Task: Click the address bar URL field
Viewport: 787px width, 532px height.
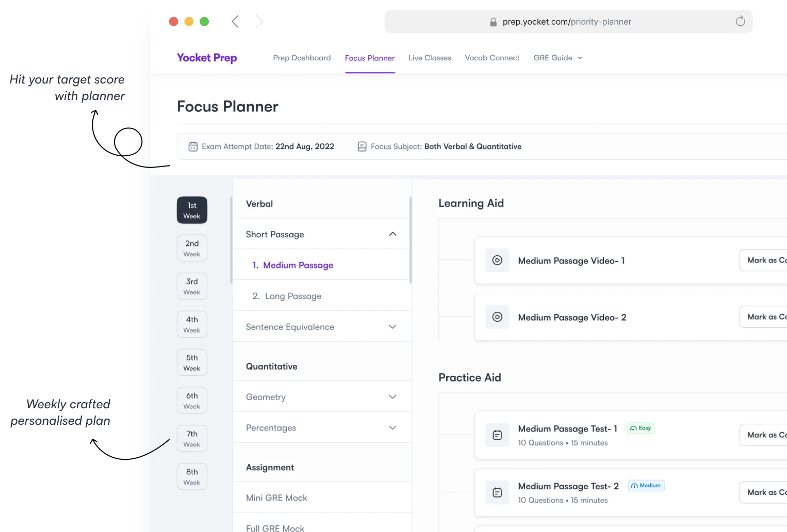Action: click(x=568, y=22)
